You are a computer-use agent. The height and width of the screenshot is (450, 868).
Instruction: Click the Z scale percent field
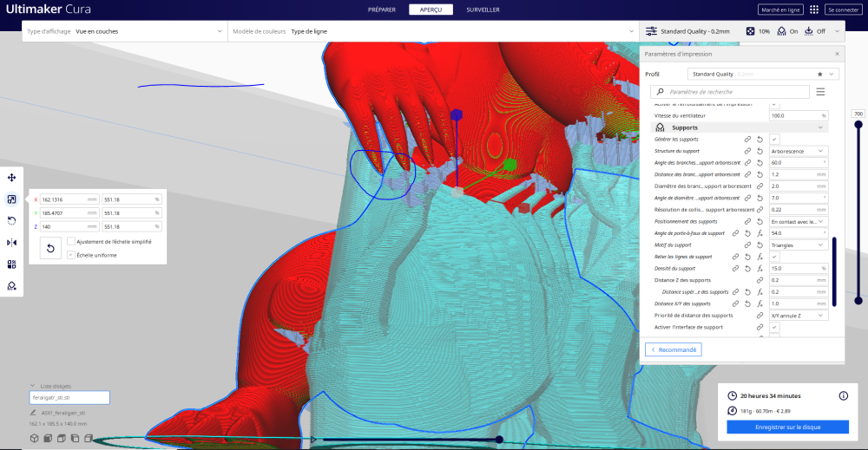pyautogui.click(x=132, y=226)
